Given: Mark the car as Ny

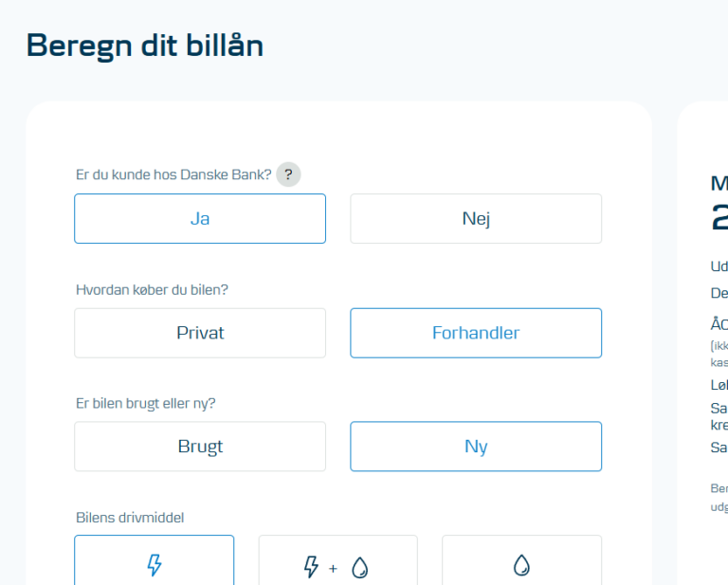Looking at the screenshot, I should coord(476,447).
